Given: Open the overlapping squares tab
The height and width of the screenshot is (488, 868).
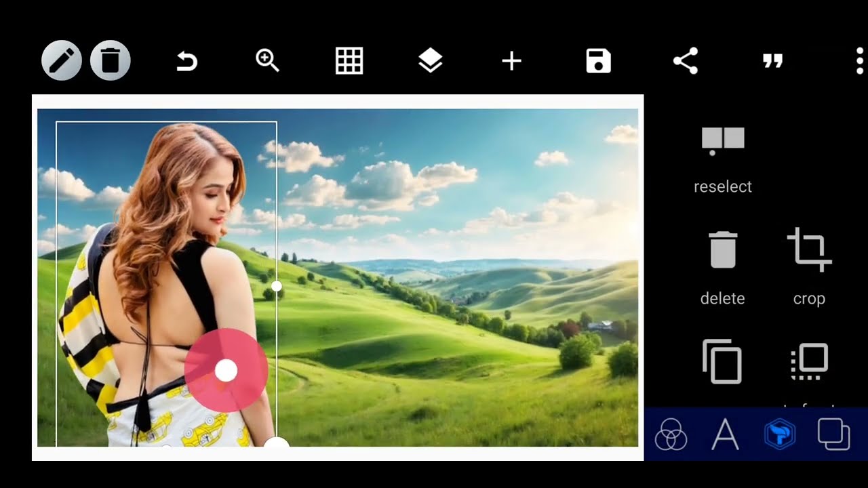Looking at the screenshot, I should (834, 434).
